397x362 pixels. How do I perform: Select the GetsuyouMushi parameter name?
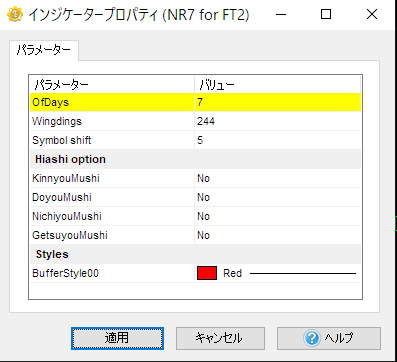(x=70, y=235)
